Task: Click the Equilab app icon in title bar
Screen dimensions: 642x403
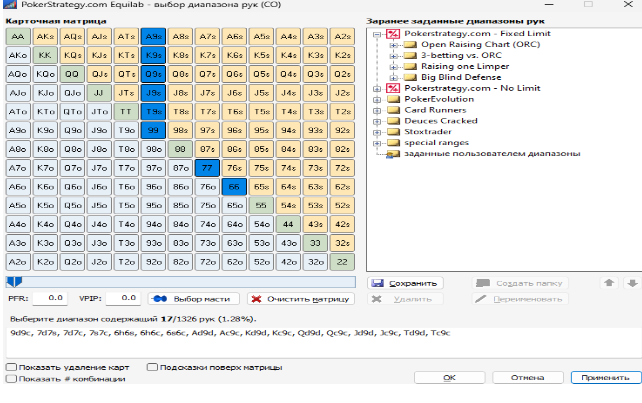Action: pyautogui.click(x=10, y=5)
